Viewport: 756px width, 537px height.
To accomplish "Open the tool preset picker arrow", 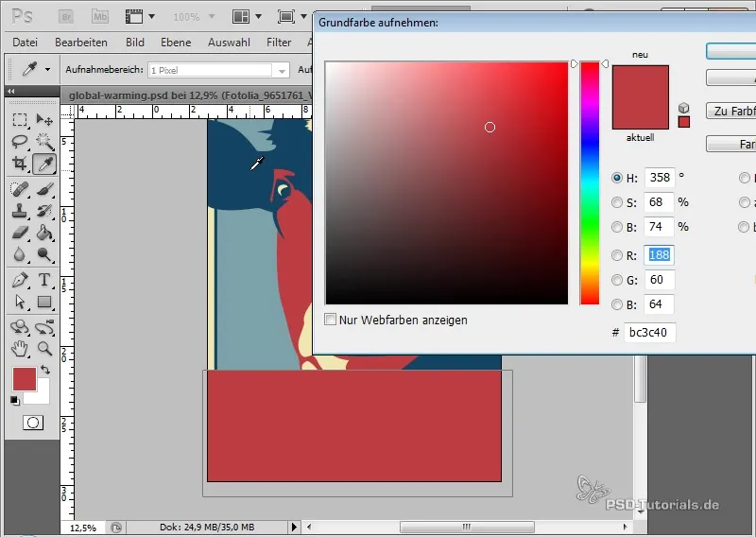I will (x=47, y=69).
